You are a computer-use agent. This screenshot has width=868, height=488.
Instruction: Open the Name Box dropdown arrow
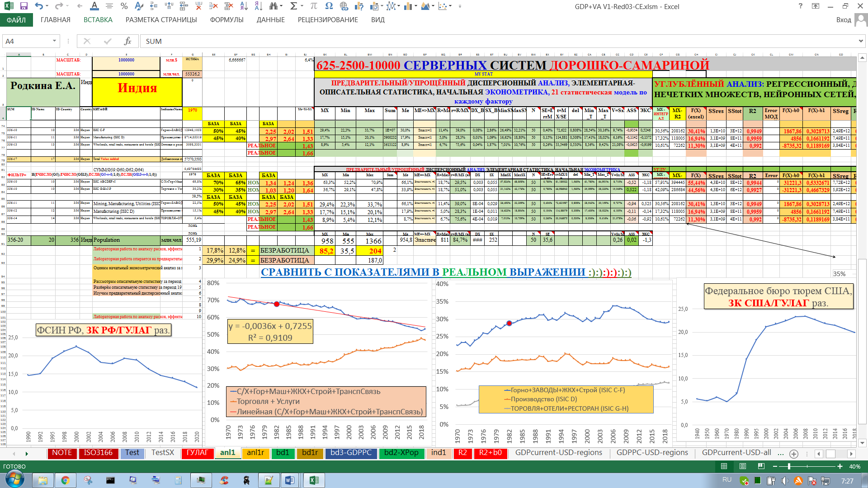[54, 41]
